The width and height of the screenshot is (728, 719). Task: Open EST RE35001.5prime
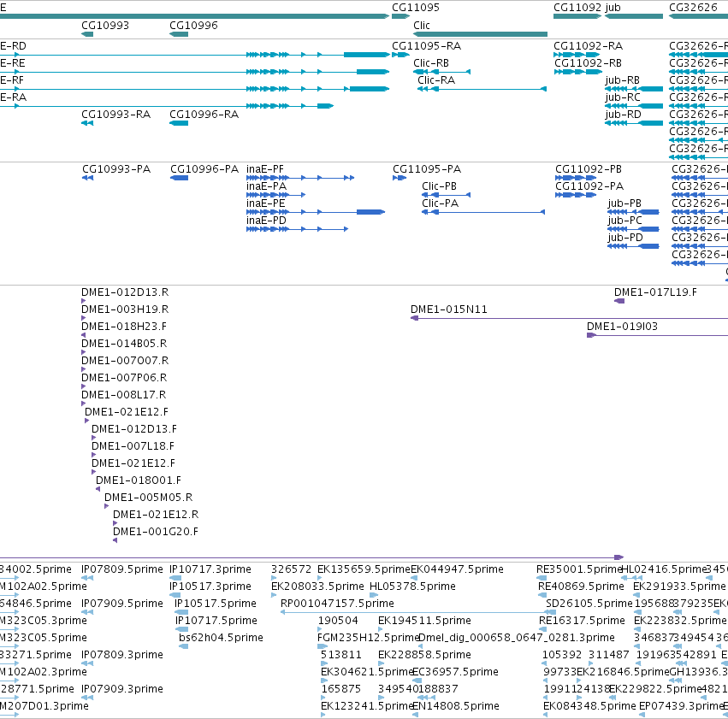point(542,578)
